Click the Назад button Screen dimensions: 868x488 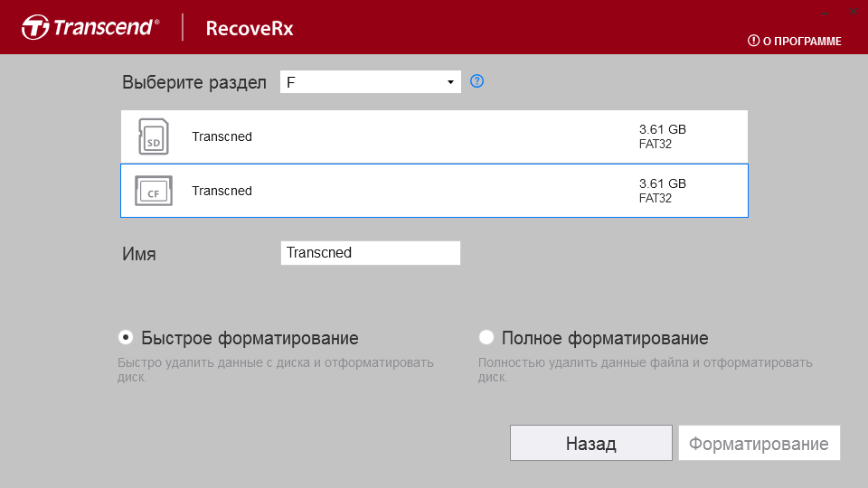point(591,443)
